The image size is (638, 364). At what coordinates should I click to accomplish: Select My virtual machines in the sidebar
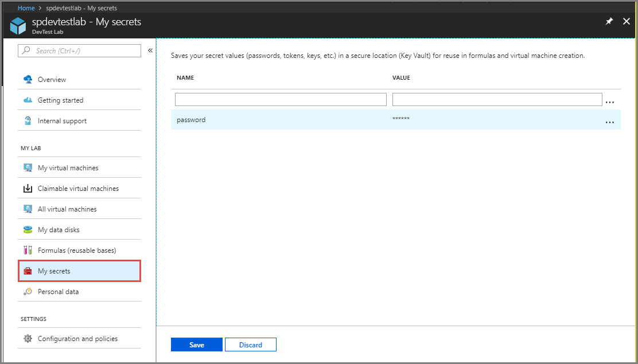click(x=68, y=167)
